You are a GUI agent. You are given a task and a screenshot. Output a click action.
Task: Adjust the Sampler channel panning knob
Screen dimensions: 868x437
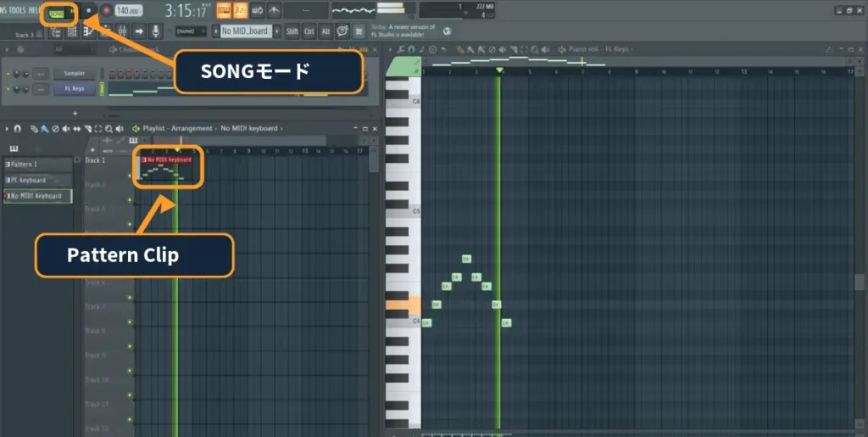click(x=17, y=74)
